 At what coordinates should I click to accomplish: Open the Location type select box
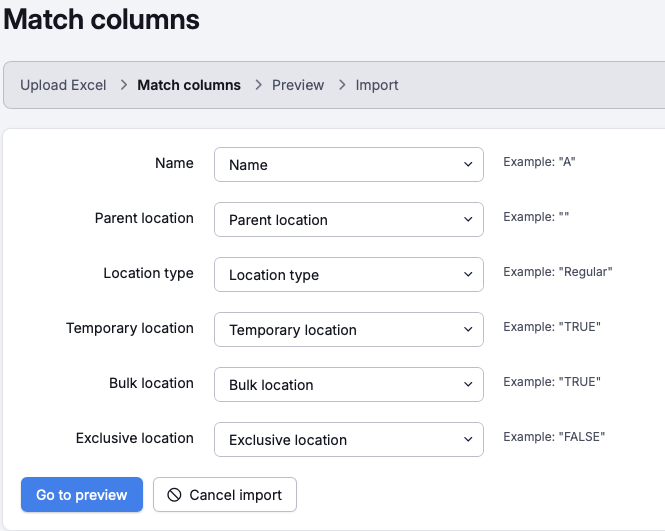click(x=348, y=275)
